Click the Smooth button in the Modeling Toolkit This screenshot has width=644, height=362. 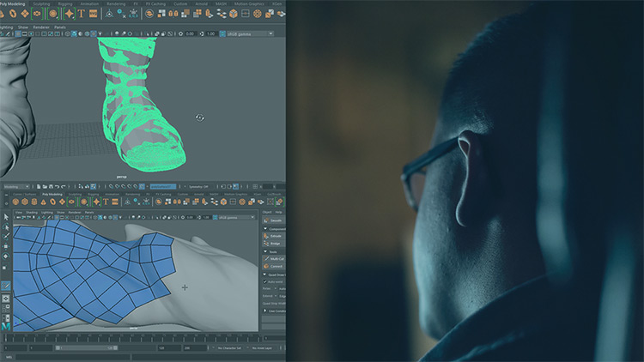tap(274, 220)
